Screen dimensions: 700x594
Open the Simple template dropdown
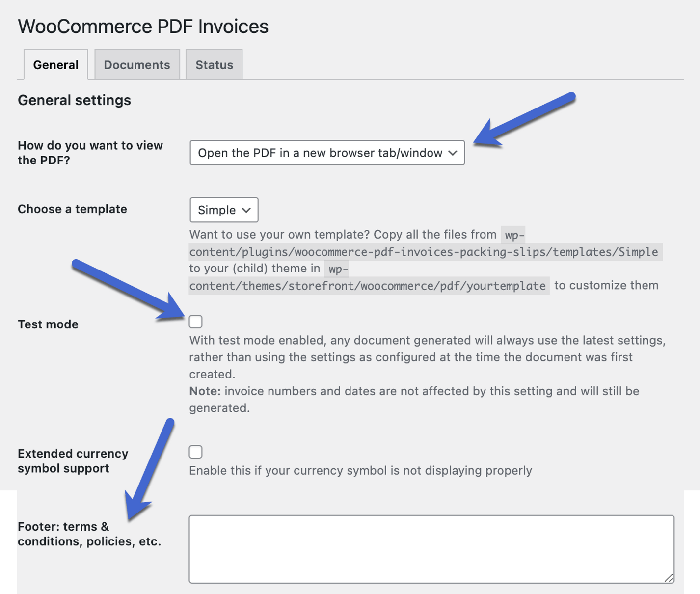(224, 210)
